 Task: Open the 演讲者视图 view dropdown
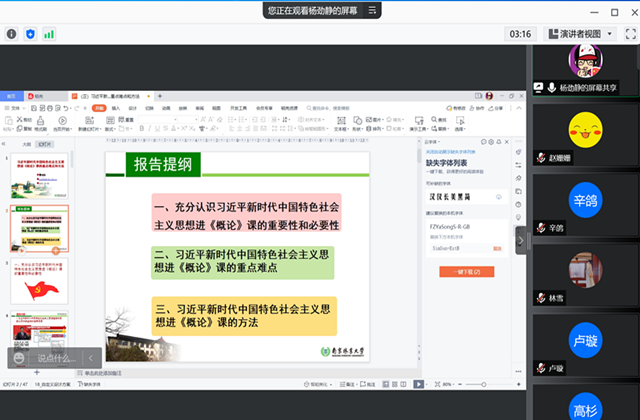[582, 33]
